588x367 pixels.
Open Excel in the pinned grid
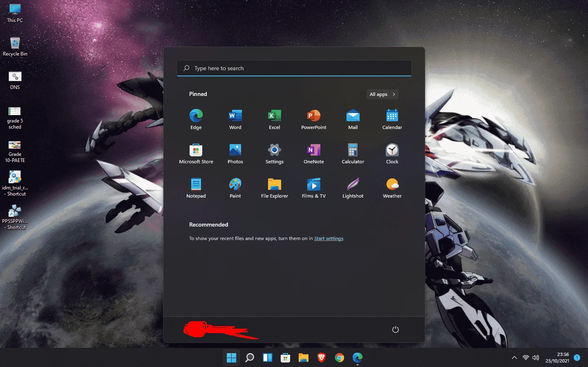pyautogui.click(x=275, y=119)
